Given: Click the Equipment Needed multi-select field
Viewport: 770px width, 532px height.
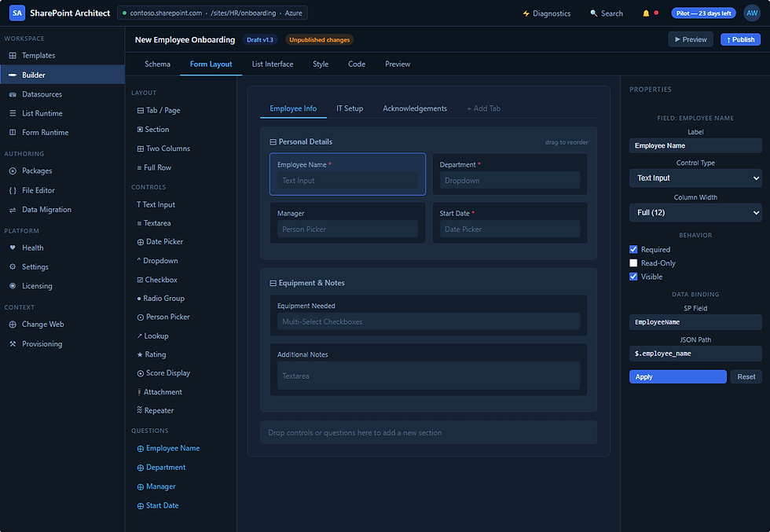Looking at the screenshot, I should click(x=428, y=321).
